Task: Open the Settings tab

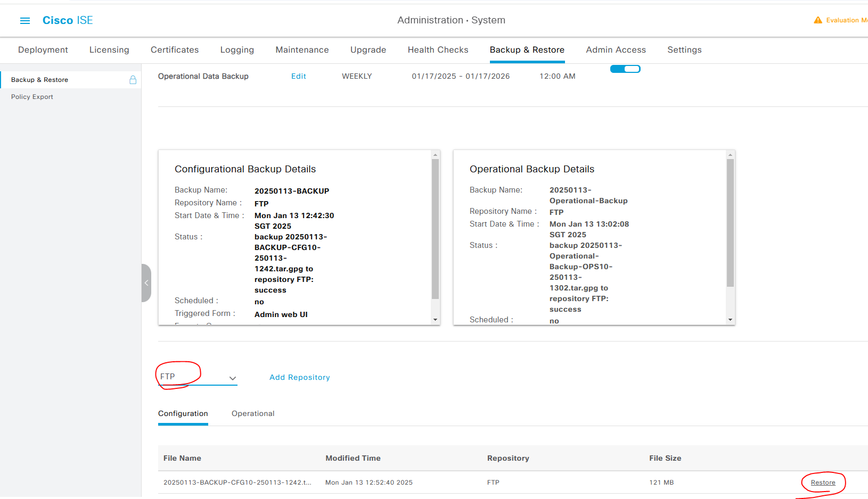Action: [x=684, y=49]
